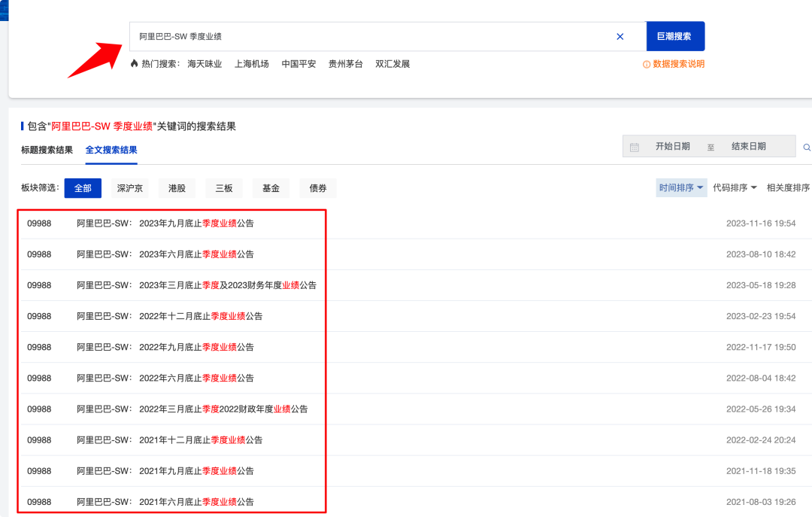Click timestamp 2021-11-18 19:35
This screenshot has height=517, width=812.
pyautogui.click(x=761, y=471)
